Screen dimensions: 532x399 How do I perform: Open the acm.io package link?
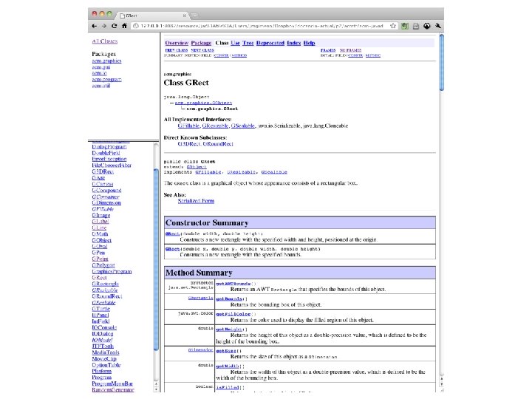pyautogui.click(x=100, y=73)
